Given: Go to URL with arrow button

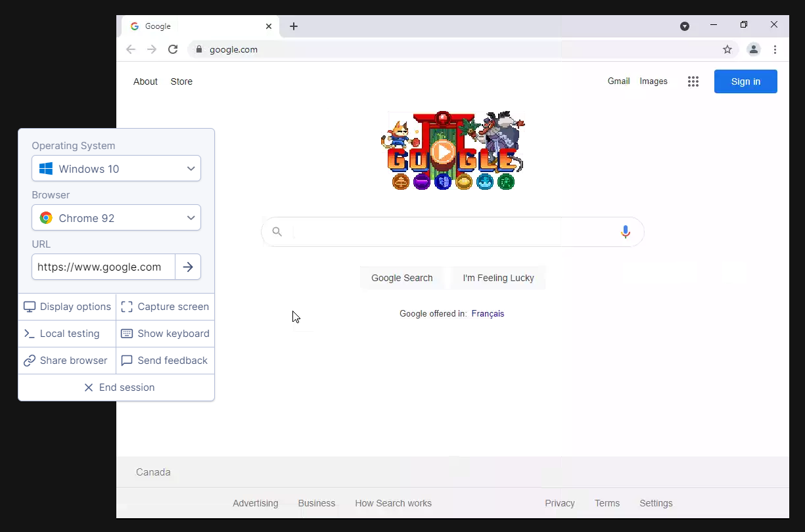Looking at the screenshot, I should click(188, 267).
